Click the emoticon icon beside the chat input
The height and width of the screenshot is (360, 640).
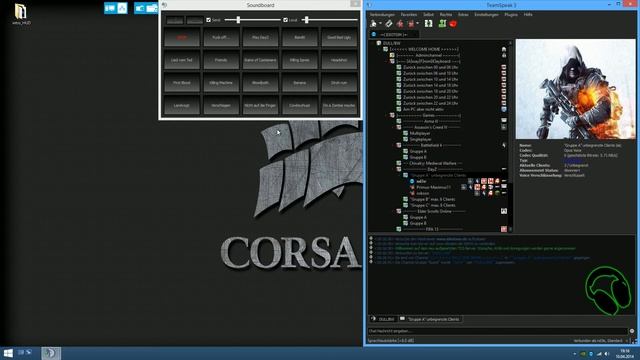632,331
